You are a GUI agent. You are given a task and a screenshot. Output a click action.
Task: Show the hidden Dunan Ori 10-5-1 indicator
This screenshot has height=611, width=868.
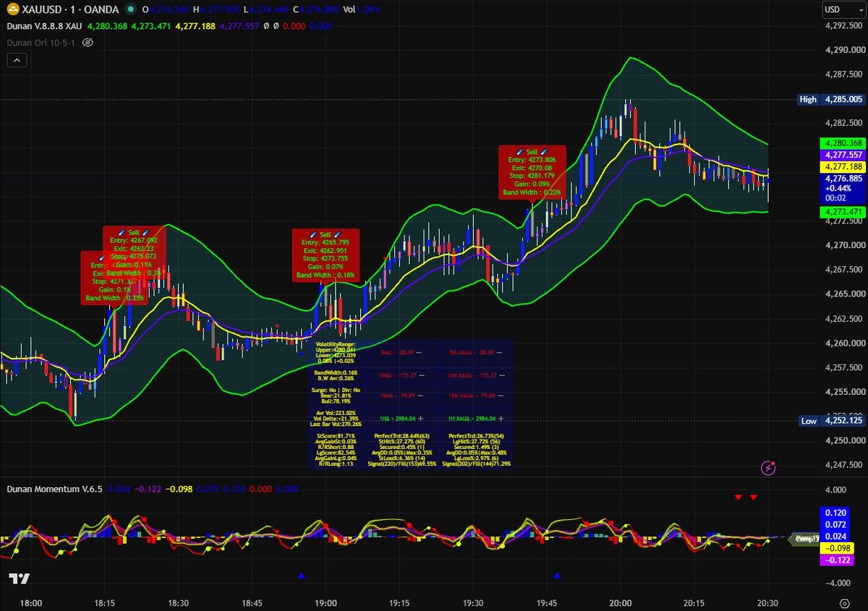88,43
